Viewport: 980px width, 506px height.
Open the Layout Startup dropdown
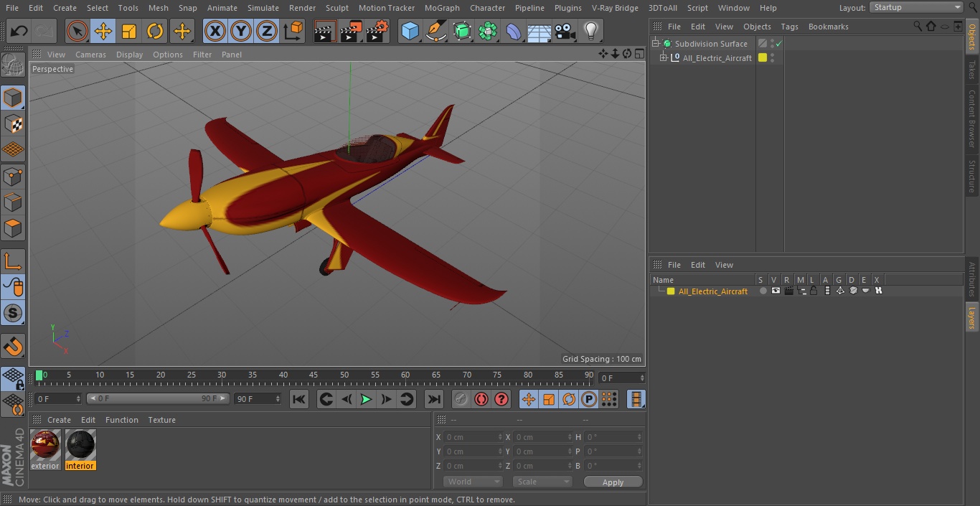pyautogui.click(x=916, y=7)
